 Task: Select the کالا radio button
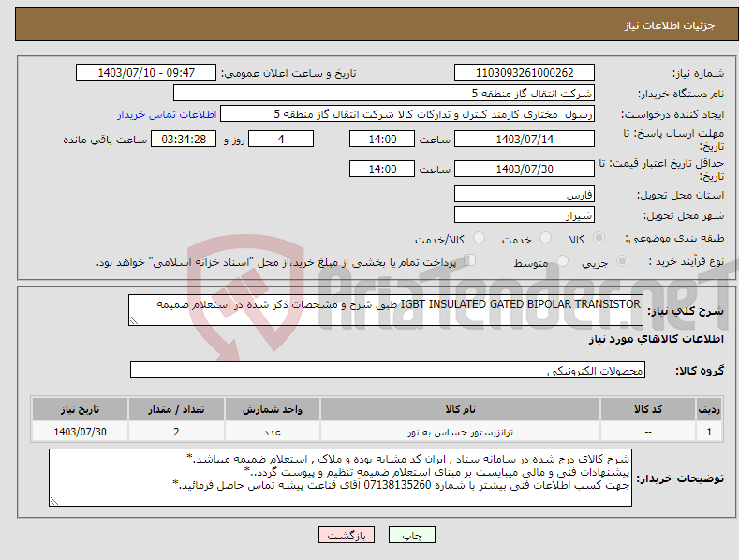(599, 238)
